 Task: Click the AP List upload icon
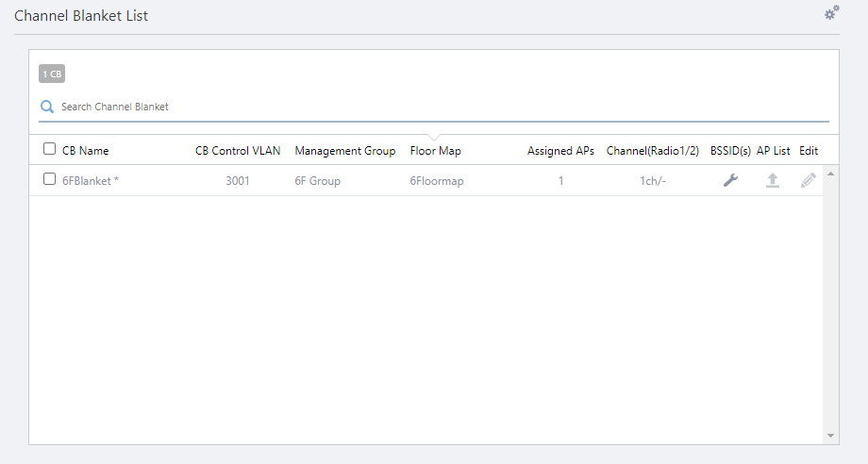point(773,180)
